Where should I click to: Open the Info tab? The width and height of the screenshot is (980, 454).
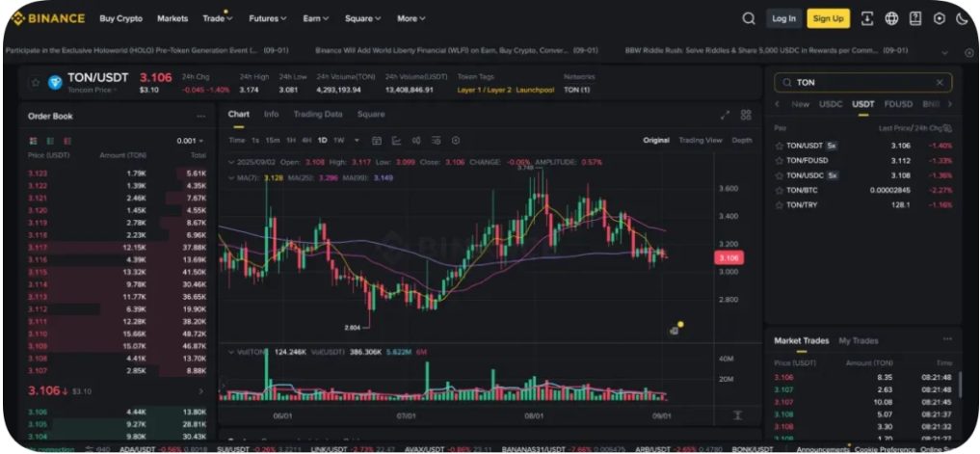pyautogui.click(x=271, y=114)
